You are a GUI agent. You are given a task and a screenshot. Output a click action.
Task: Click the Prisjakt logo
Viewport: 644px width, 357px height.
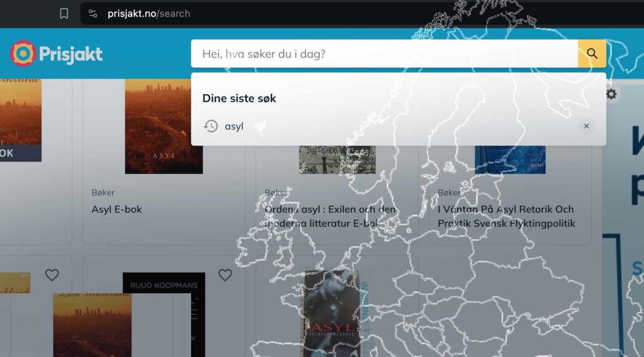[56, 54]
